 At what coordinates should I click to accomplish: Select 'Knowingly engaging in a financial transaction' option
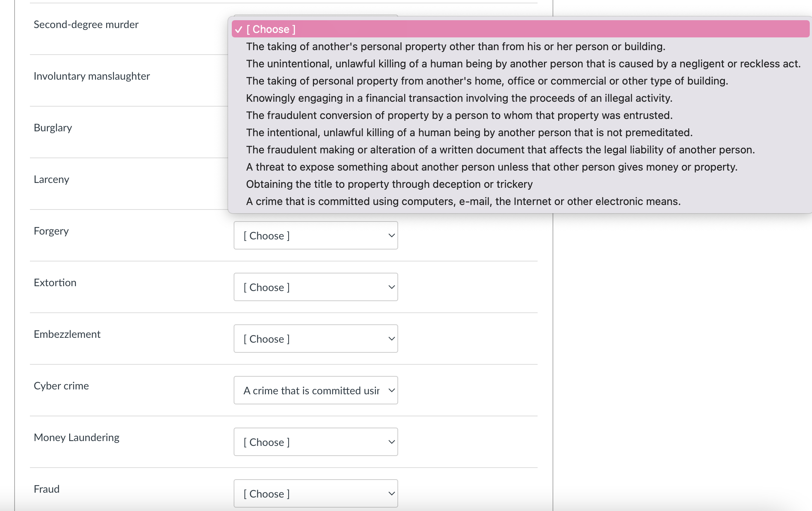click(459, 98)
